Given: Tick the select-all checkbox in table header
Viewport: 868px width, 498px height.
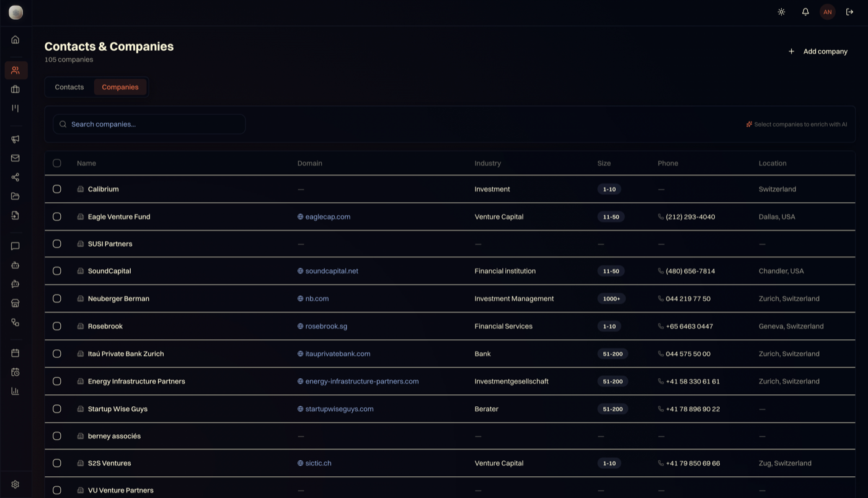Looking at the screenshot, I should 57,163.
